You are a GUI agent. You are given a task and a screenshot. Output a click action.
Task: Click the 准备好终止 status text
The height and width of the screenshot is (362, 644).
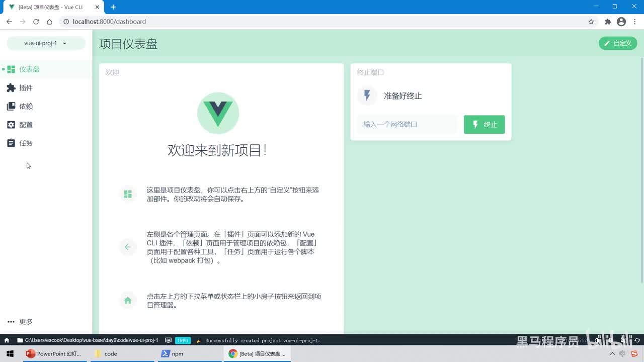tap(403, 96)
